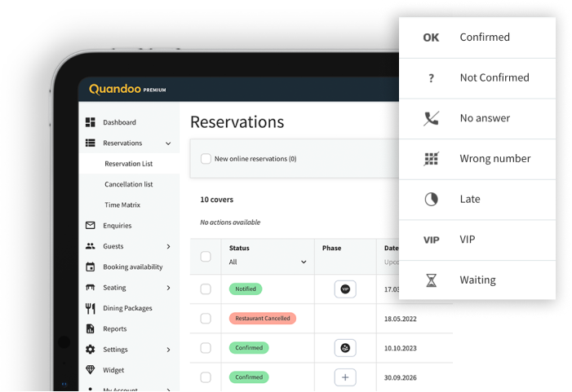Viewport: 572px width, 392px height.
Task: Click the Quandoo Premium logo
Action: click(x=127, y=89)
